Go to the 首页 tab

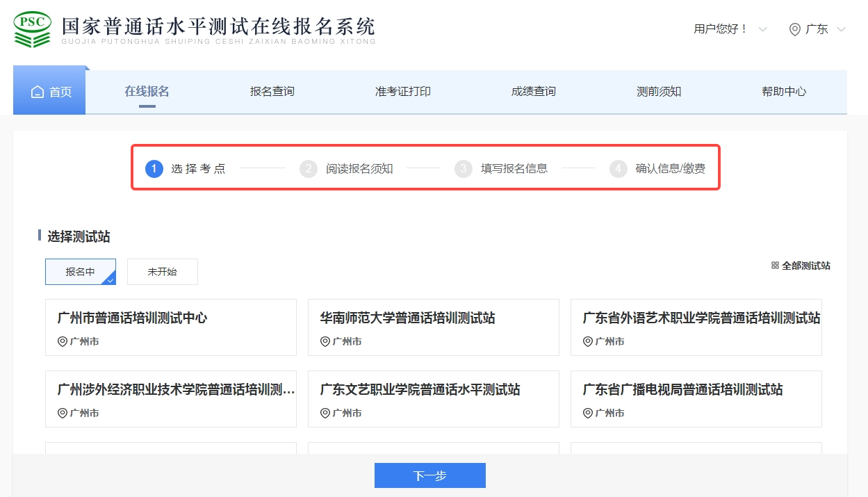49,90
